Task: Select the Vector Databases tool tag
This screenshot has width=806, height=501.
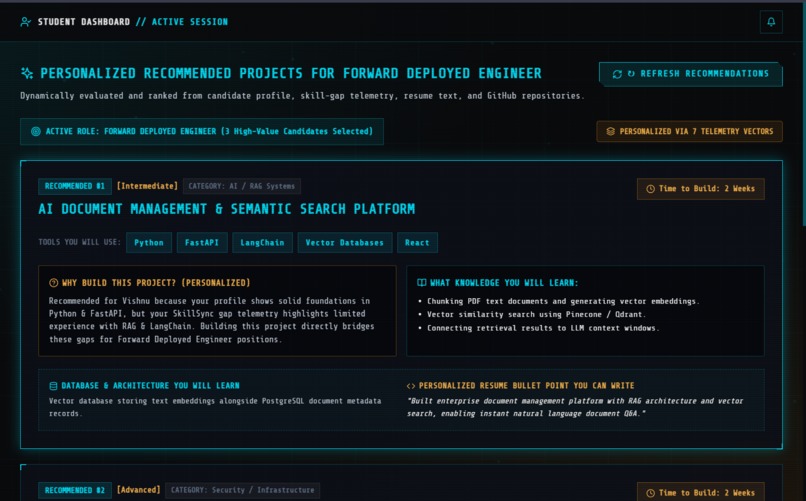Action: (x=344, y=243)
